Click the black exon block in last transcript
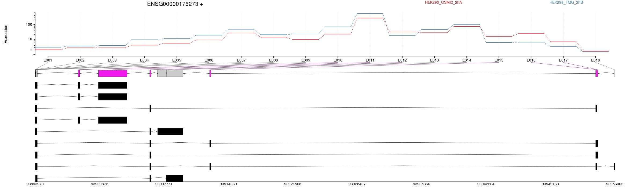Viewport: 644px width, 188px height. coord(175,178)
